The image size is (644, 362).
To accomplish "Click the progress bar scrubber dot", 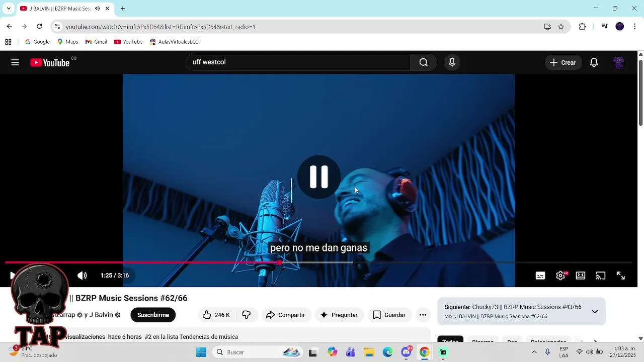I will pos(280,262).
